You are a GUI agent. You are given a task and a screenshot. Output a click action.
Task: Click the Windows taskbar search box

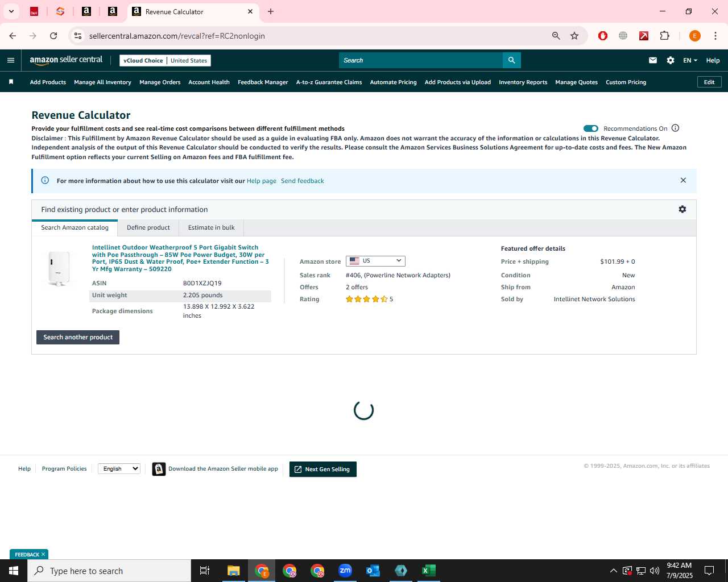click(x=109, y=571)
